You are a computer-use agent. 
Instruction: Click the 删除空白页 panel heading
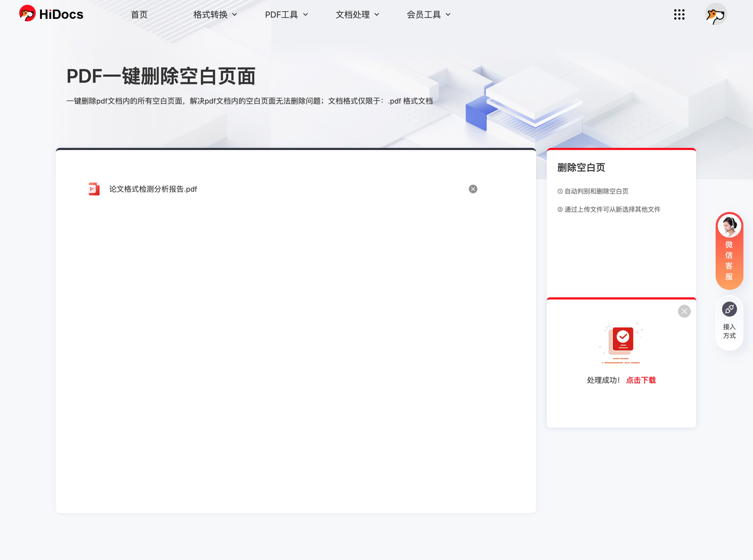coord(581,167)
